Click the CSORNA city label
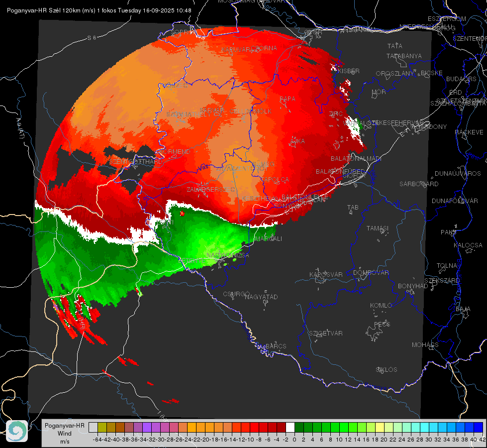Screen dimensions: 487x448 click(264, 48)
